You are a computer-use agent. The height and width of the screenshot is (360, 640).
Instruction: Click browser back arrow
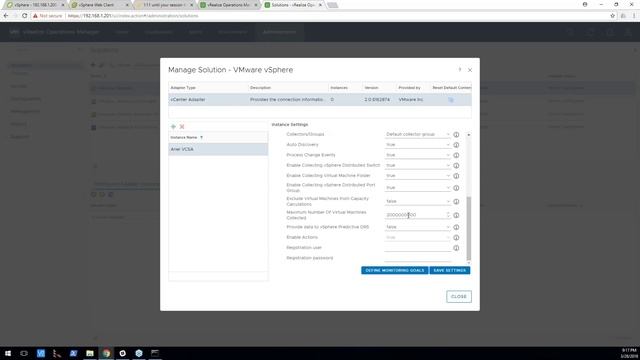click(x=6, y=16)
